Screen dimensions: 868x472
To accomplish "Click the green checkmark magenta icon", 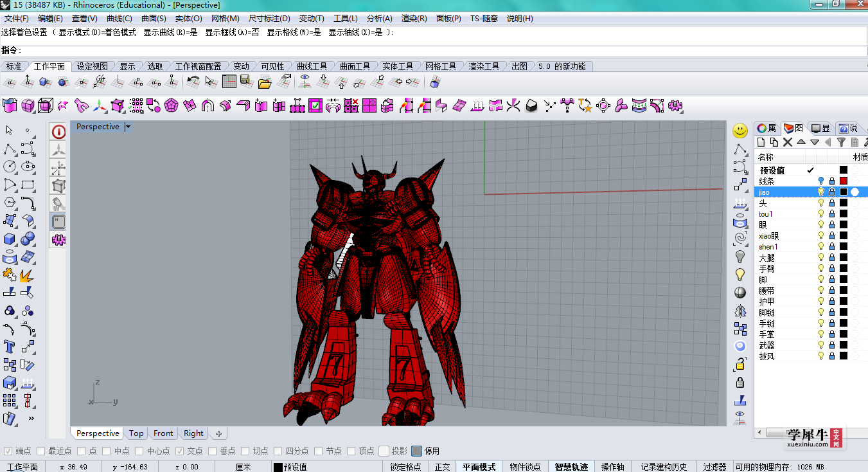I will 315,105.
